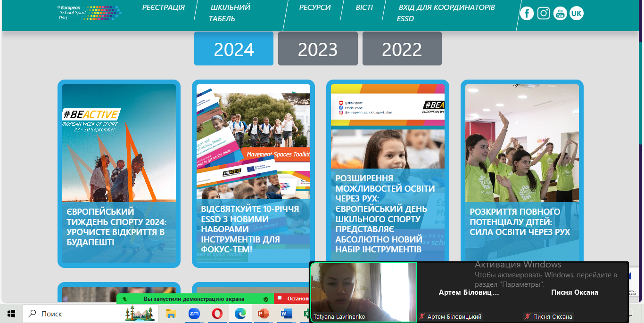Open the Instagram profile icon
Viewport: 644px width, 323px height.
pyautogui.click(x=544, y=13)
